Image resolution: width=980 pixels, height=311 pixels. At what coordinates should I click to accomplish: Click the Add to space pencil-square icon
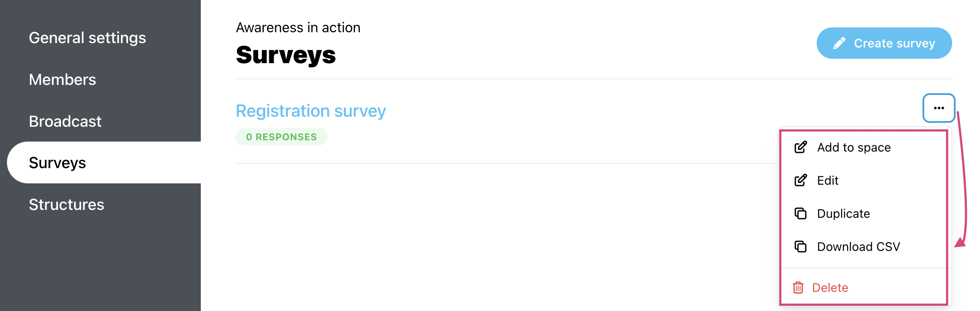[x=801, y=147]
